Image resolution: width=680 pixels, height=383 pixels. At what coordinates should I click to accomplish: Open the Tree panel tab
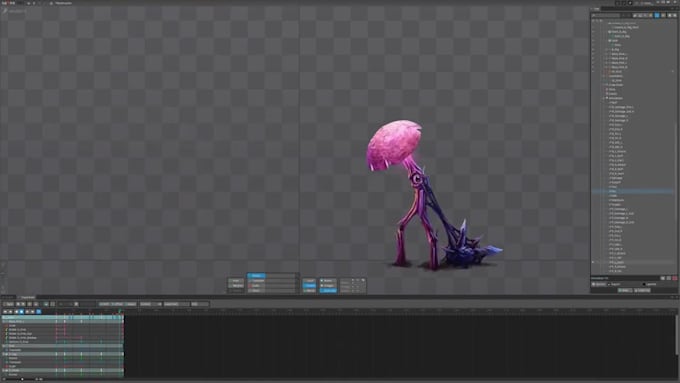tap(596, 9)
